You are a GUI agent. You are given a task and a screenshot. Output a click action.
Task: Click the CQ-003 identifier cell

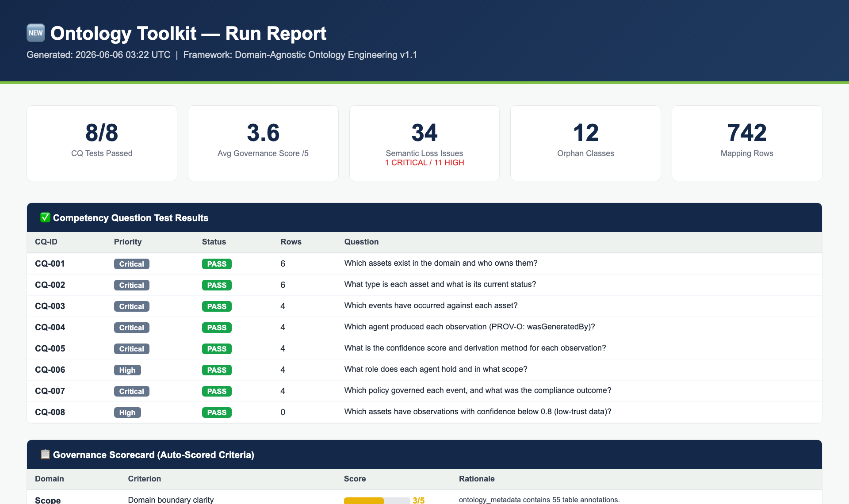click(x=50, y=306)
